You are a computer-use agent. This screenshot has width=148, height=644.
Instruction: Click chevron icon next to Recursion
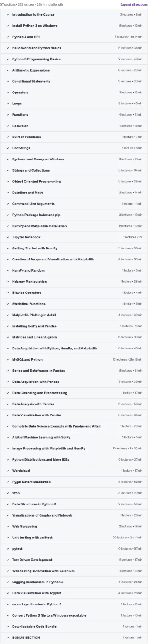7,126
